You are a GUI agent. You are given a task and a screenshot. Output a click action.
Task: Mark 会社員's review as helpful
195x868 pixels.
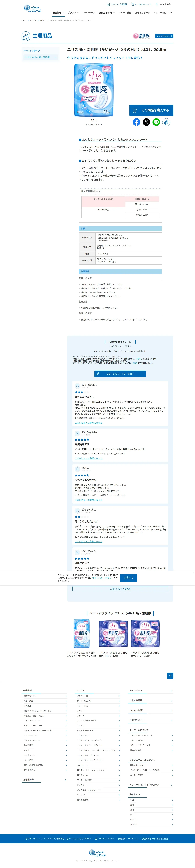[x=89, y=500]
